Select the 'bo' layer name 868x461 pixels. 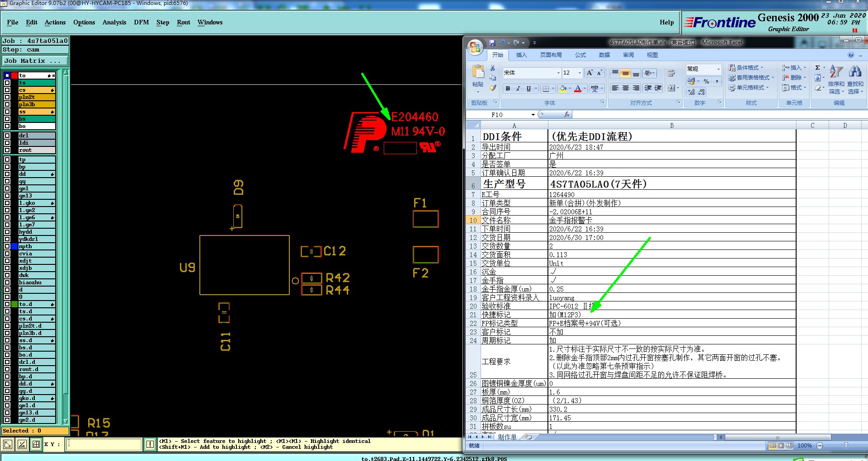tap(37, 126)
